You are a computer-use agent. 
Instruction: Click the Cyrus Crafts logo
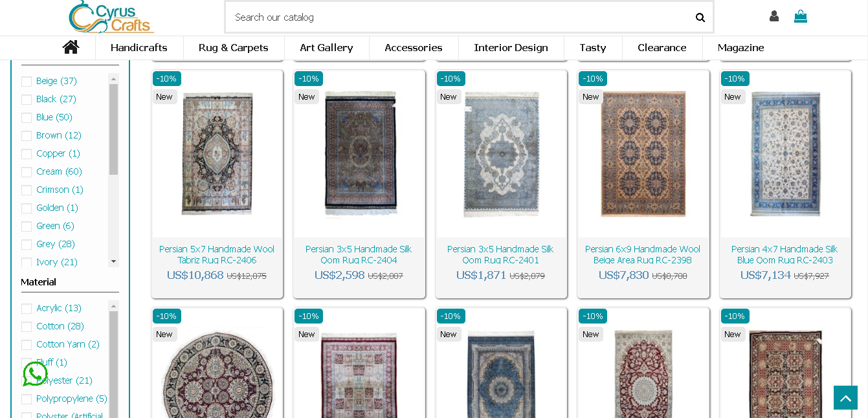(x=111, y=17)
